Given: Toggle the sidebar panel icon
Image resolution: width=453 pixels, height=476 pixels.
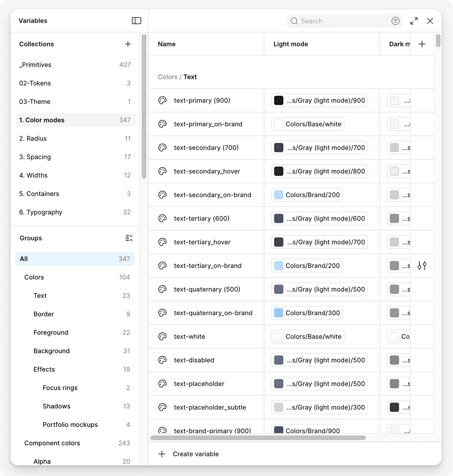Looking at the screenshot, I should (x=136, y=21).
